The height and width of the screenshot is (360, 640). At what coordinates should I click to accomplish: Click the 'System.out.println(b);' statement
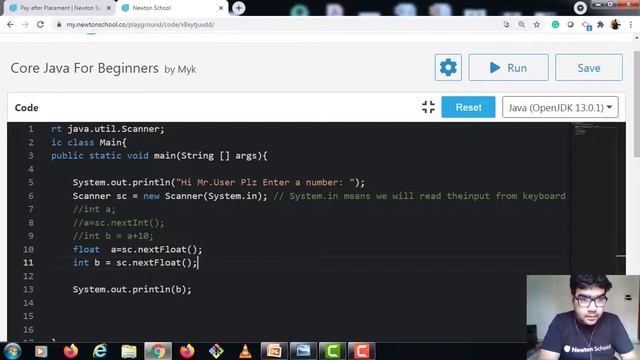(132, 289)
